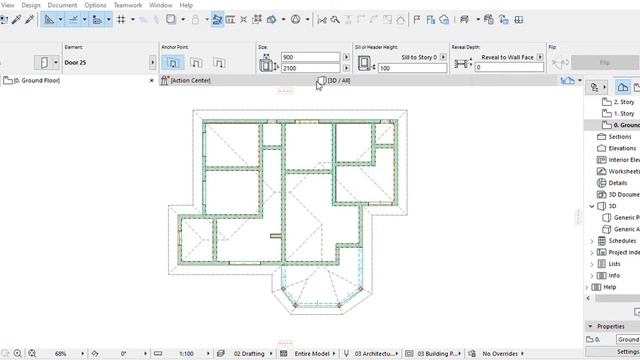Open the snap guides dropdown arrow

[x=84, y=20]
